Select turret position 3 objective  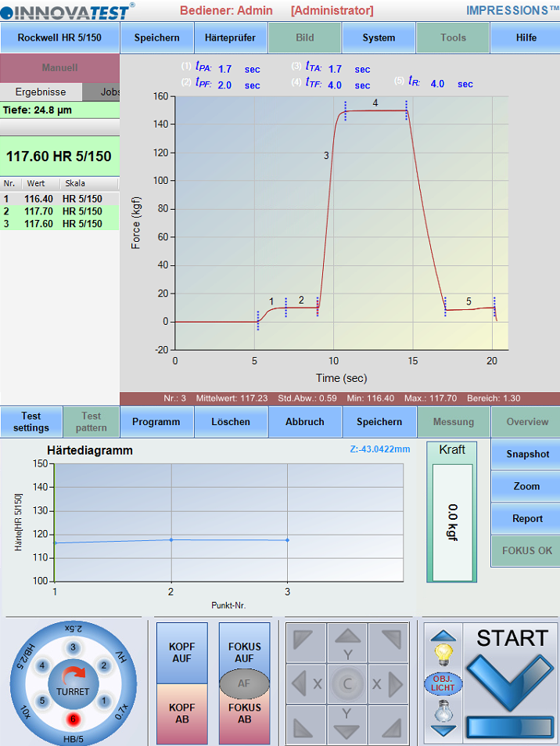(x=73, y=647)
